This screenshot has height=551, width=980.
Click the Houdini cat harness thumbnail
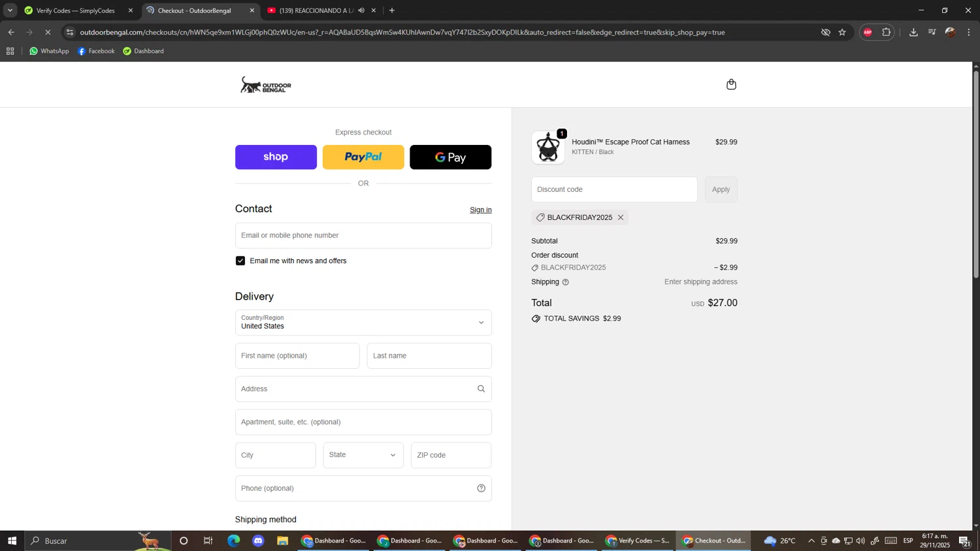[548, 148]
